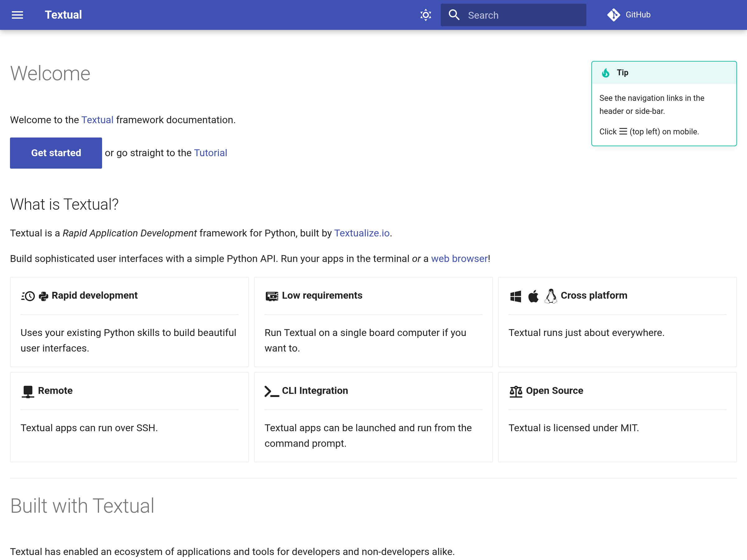Click the Remote network computer icon
Viewport: 747px width, 560px height.
point(28,392)
